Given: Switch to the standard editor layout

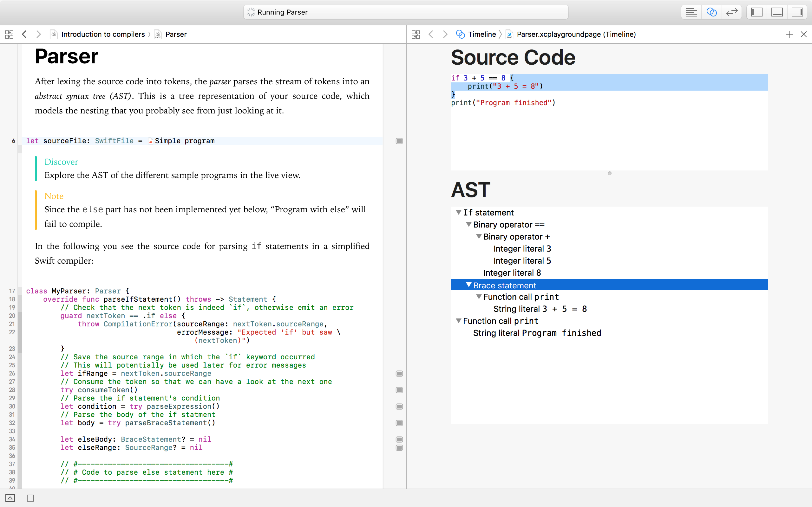Looking at the screenshot, I should click(x=691, y=12).
